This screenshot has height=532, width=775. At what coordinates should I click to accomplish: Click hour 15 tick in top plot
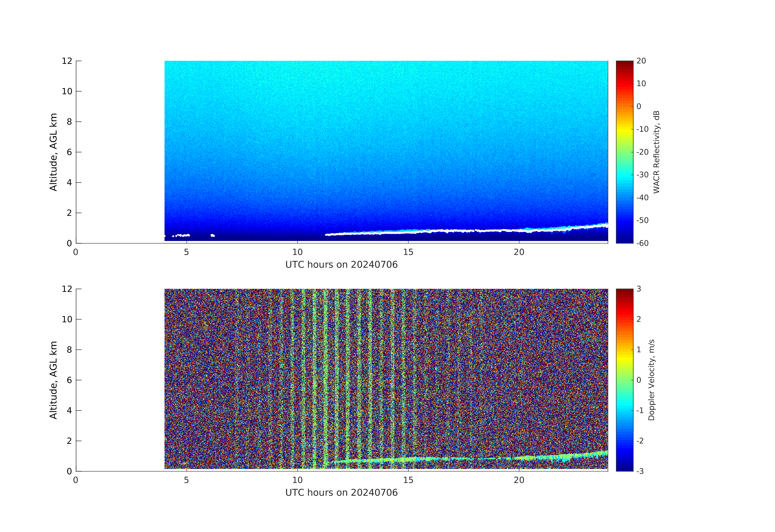click(408, 252)
